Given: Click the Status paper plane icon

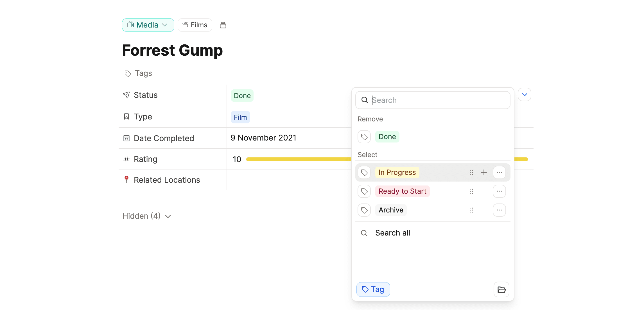Looking at the screenshot, I should click(126, 95).
